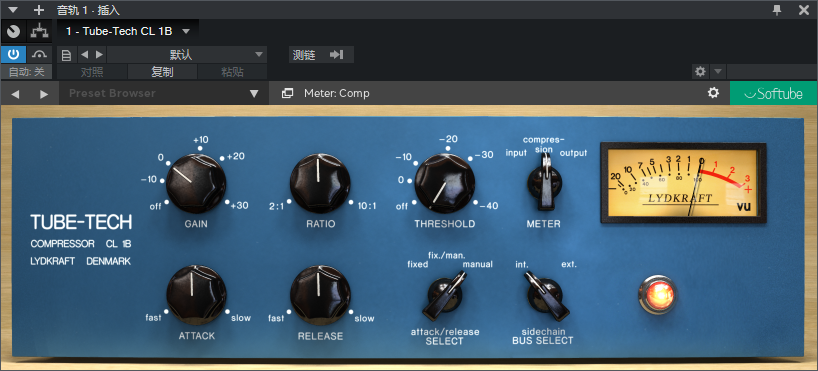Click the 2:1 ratio marking
The width and height of the screenshot is (818, 371).
click(x=277, y=206)
